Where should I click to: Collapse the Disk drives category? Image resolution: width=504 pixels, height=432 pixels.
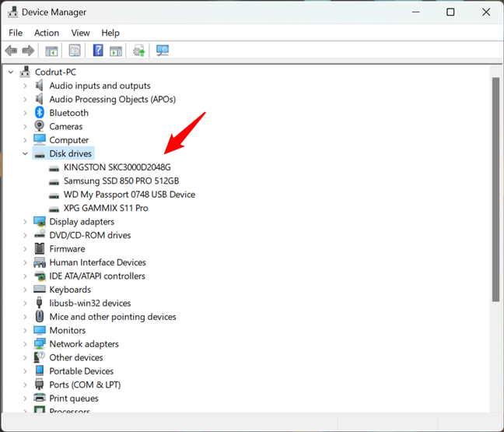click(x=25, y=154)
